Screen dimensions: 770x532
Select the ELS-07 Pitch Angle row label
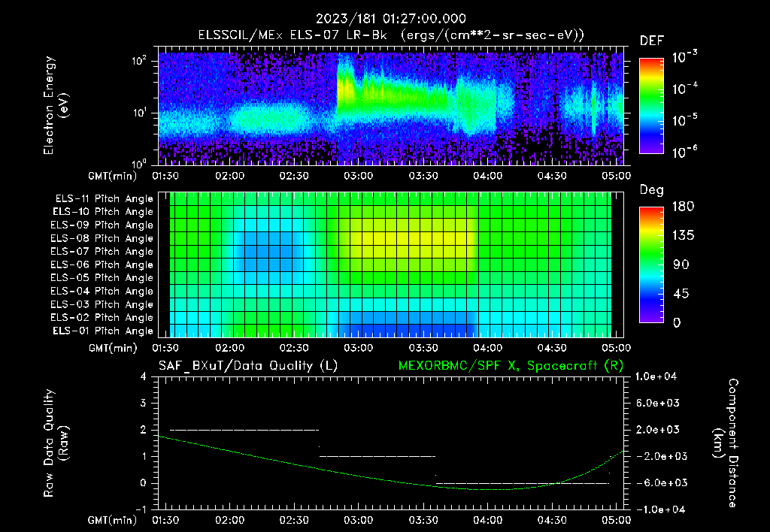(x=102, y=251)
